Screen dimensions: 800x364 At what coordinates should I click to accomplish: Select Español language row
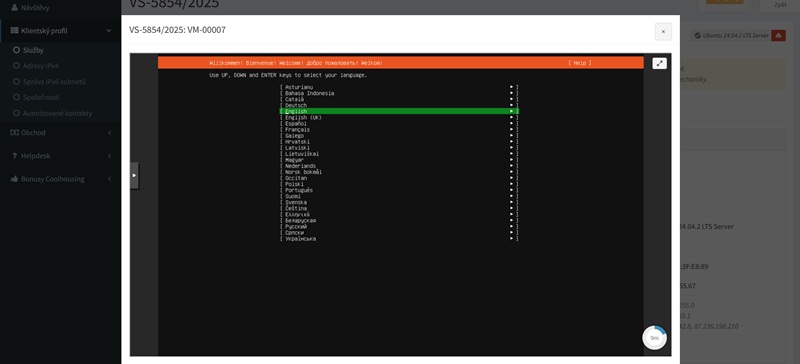[x=399, y=124]
